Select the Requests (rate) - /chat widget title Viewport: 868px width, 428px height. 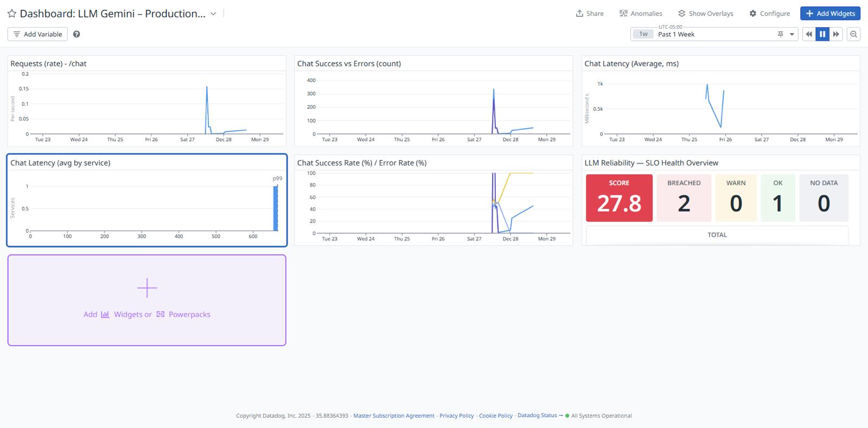click(48, 63)
